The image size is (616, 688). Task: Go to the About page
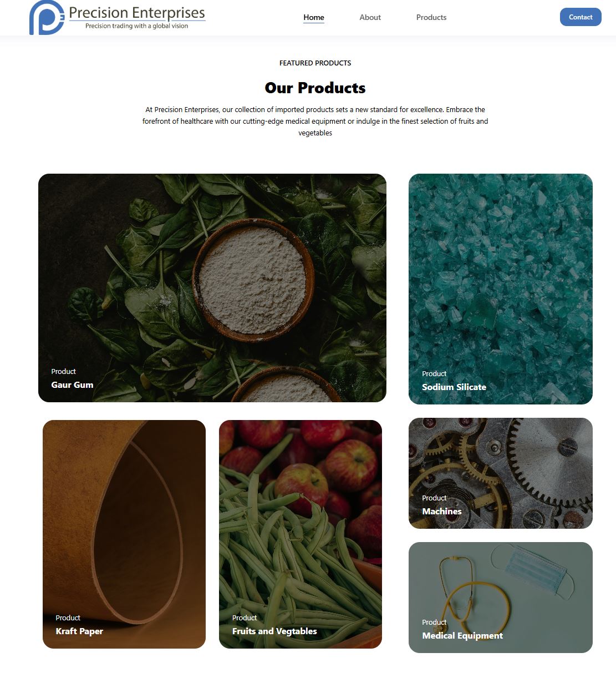tap(370, 17)
